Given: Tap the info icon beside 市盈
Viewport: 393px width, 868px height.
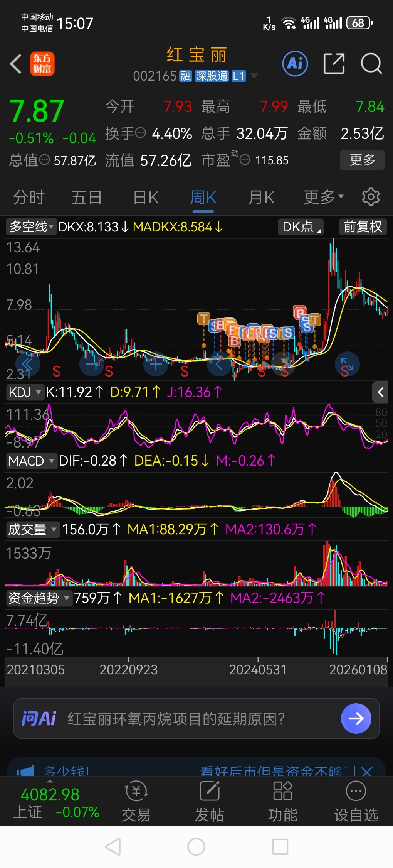Looking at the screenshot, I should coord(245,159).
